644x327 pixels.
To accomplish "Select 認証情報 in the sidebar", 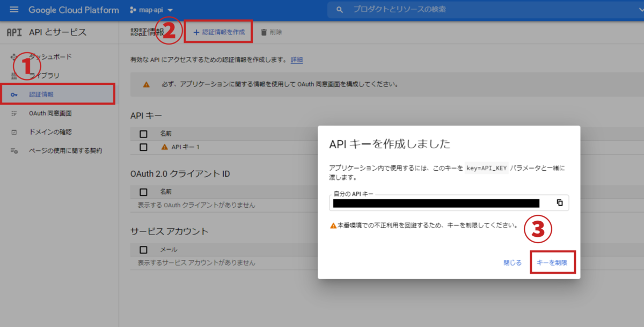I will point(58,94).
